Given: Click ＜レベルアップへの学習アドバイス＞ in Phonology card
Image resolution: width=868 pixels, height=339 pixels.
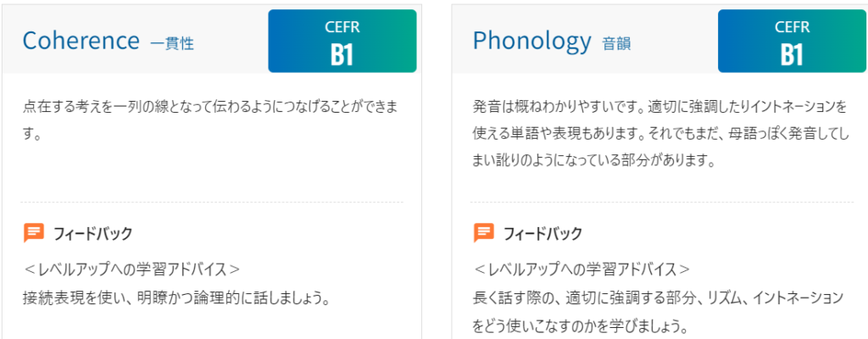Looking at the screenshot, I should (582, 270).
